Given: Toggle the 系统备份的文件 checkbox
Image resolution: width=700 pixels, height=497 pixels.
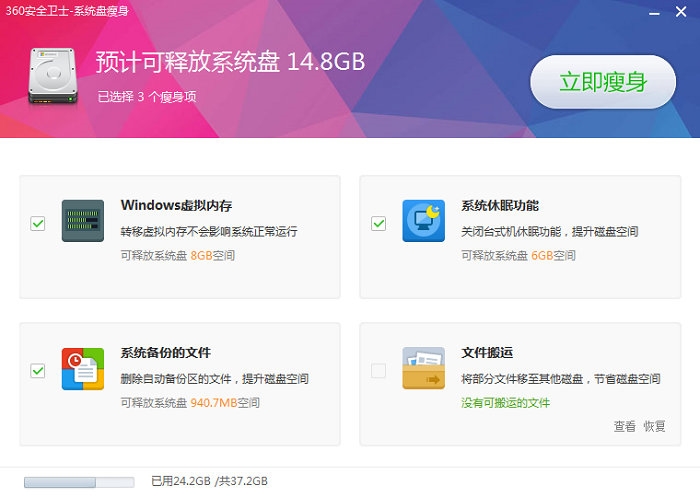Looking at the screenshot, I should [38, 370].
